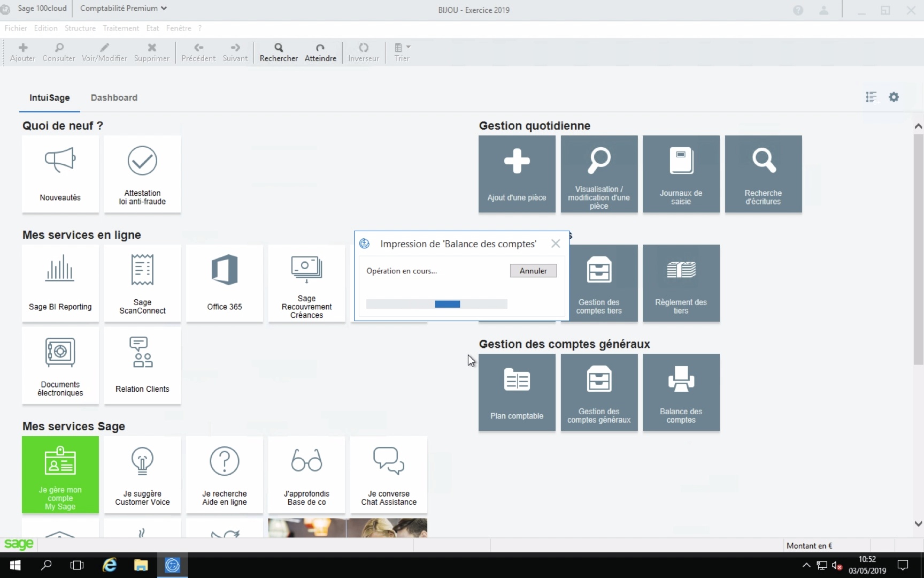Click the Voir/Modifier toolbar button
Viewport: 924px width, 578px height.
click(104, 52)
